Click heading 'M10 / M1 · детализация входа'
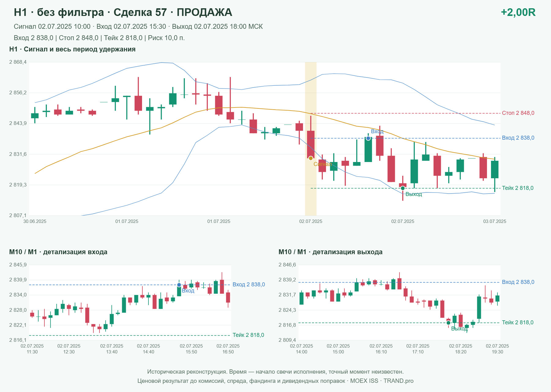Viewport: 551px width, 392px height. [x=58, y=252]
